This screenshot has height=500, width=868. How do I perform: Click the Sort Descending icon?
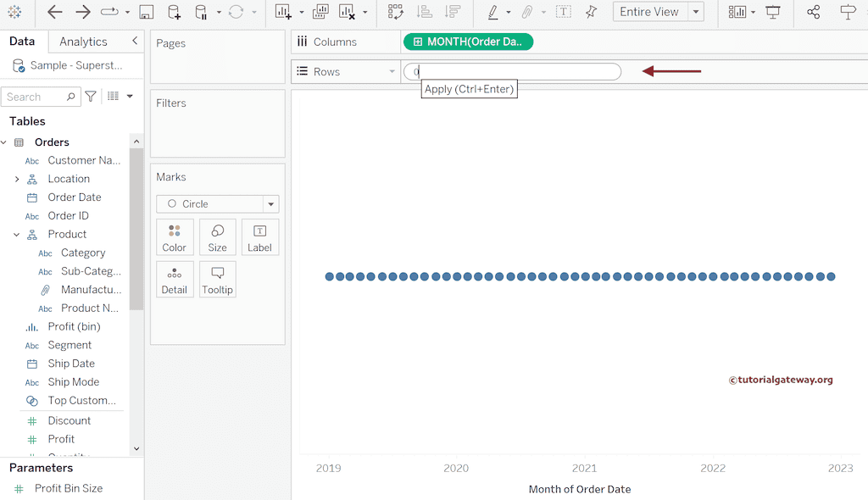[x=453, y=12]
